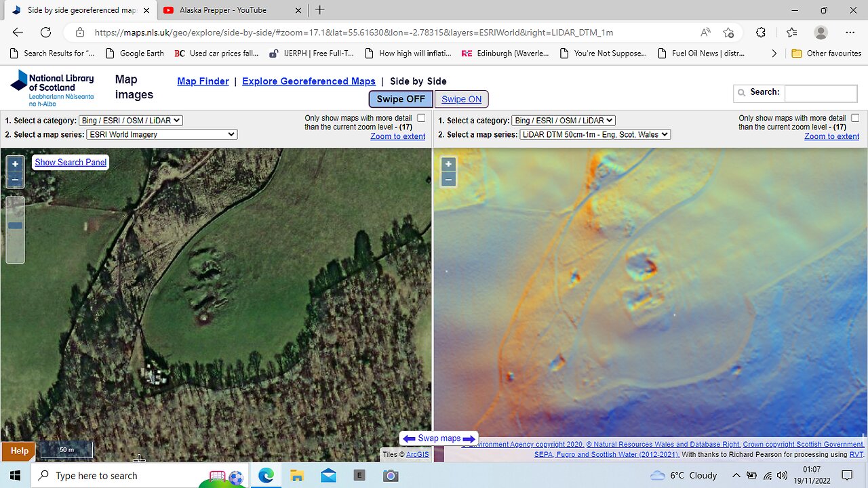Open the Google Earth bookmark
This screenshot has width=868, height=488.
pyautogui.click(x=135, y=53)
